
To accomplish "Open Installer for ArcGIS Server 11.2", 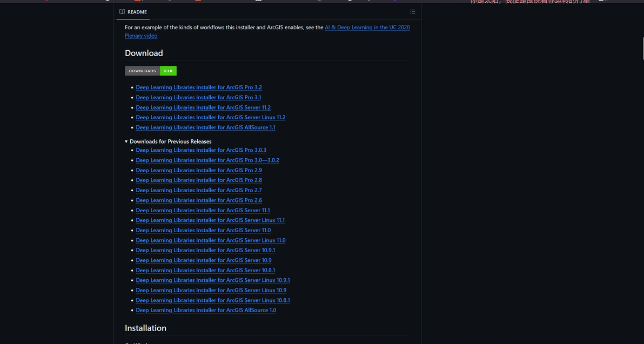I will [x=203, y=107].
